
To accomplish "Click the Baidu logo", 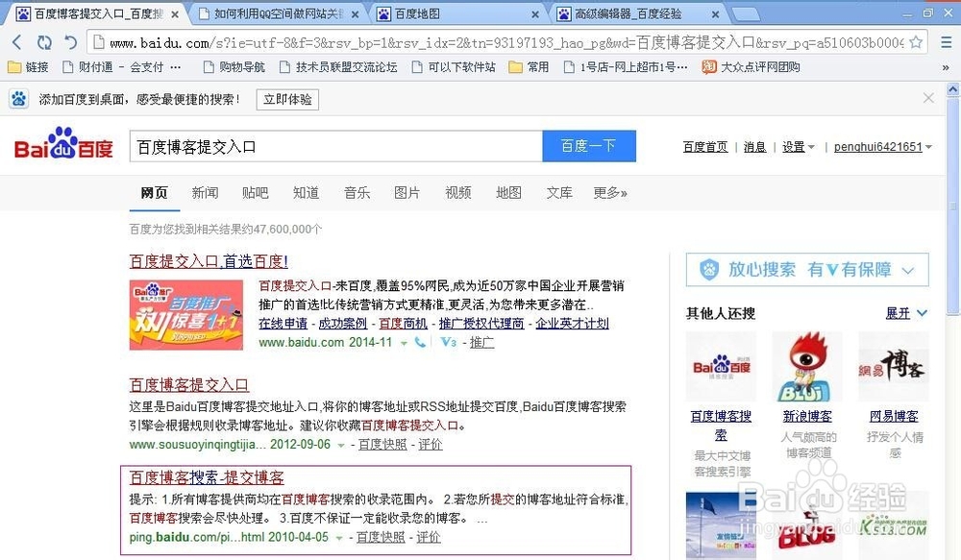I will [x=63, y=144].
